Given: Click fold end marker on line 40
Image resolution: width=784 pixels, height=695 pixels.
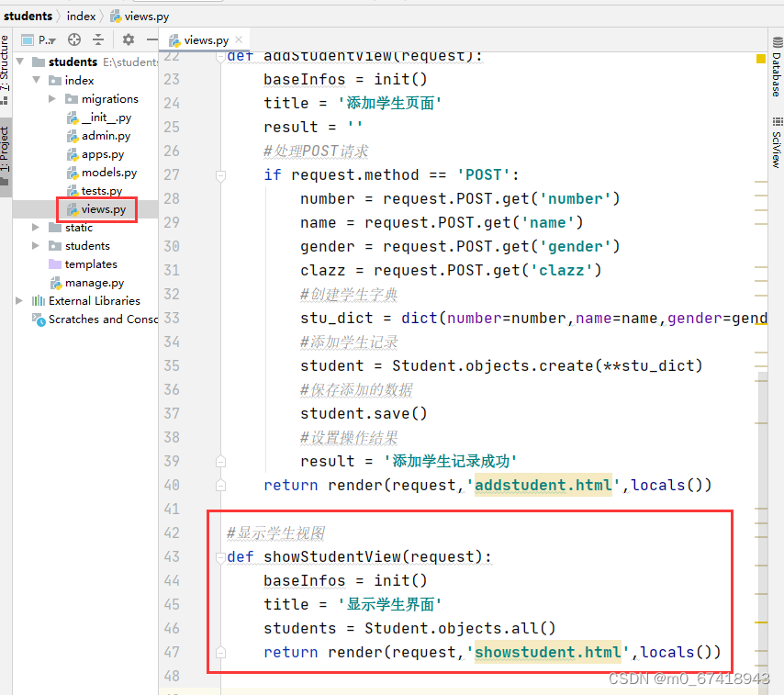Looking at the screenshot, I should click(220, 485).
